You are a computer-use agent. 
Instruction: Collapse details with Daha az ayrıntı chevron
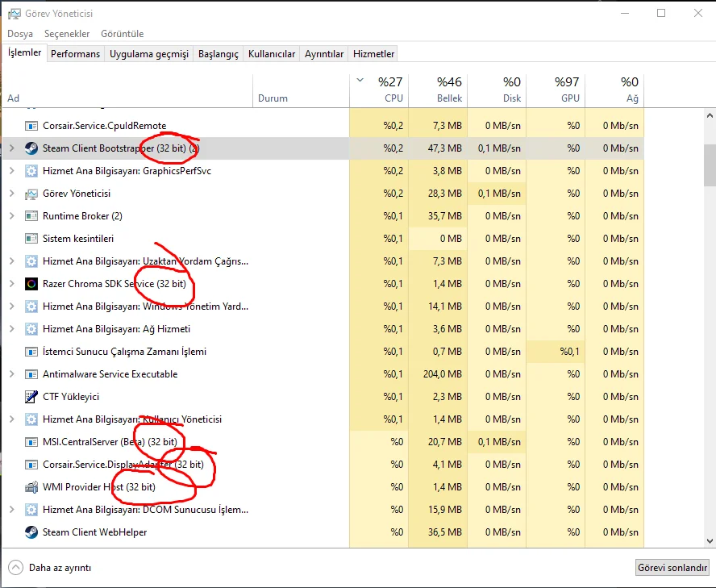tap(16, 567)
